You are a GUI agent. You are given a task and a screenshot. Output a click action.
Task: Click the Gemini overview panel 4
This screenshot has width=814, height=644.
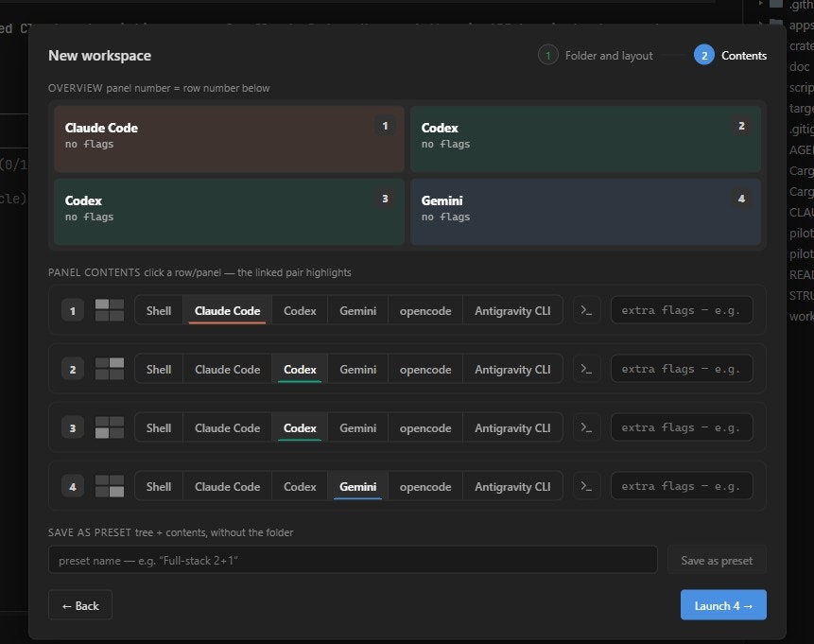[x=585, y=212]
